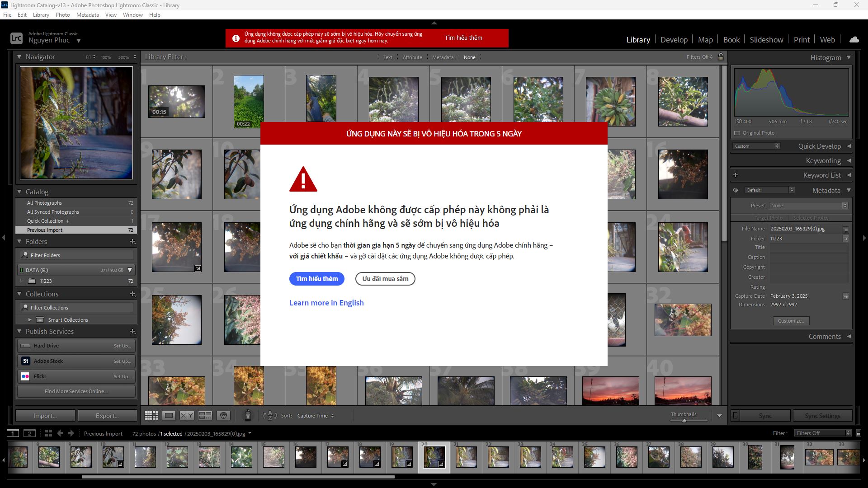The height and width of the screenshot is (488, 868).
Task: Click Tìm hiểu thêm in red banner
Action: 463,38
